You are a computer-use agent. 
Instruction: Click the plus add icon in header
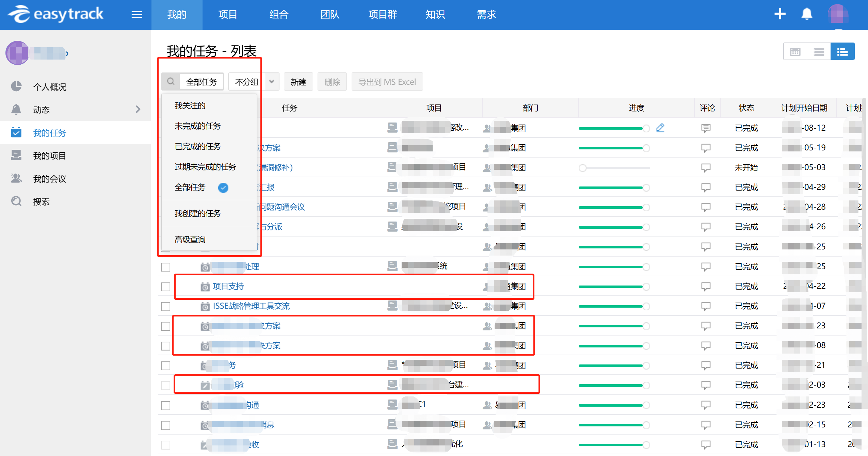point(780,14)
